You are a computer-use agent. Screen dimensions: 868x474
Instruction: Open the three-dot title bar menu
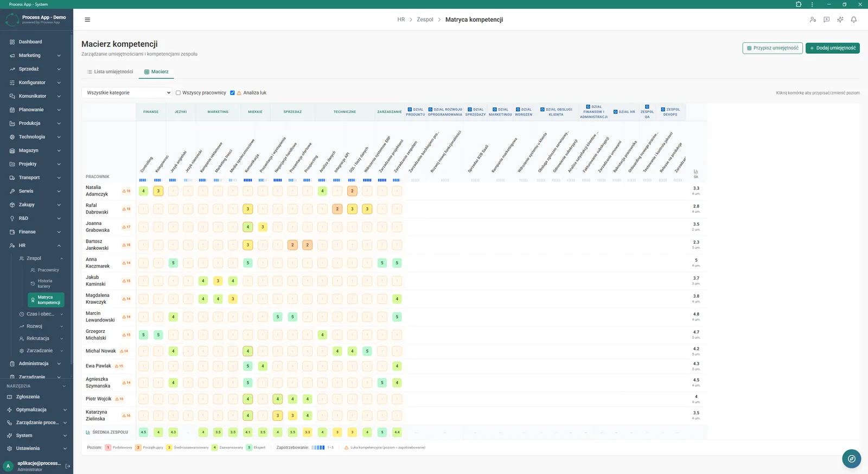tap(812, 4)
